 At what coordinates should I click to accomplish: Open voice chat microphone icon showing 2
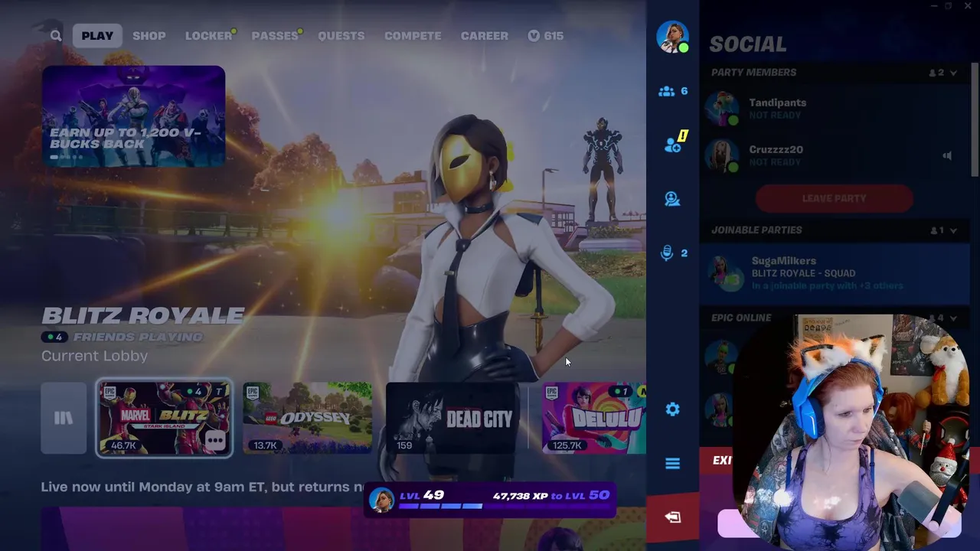click(x=673, y=253)
